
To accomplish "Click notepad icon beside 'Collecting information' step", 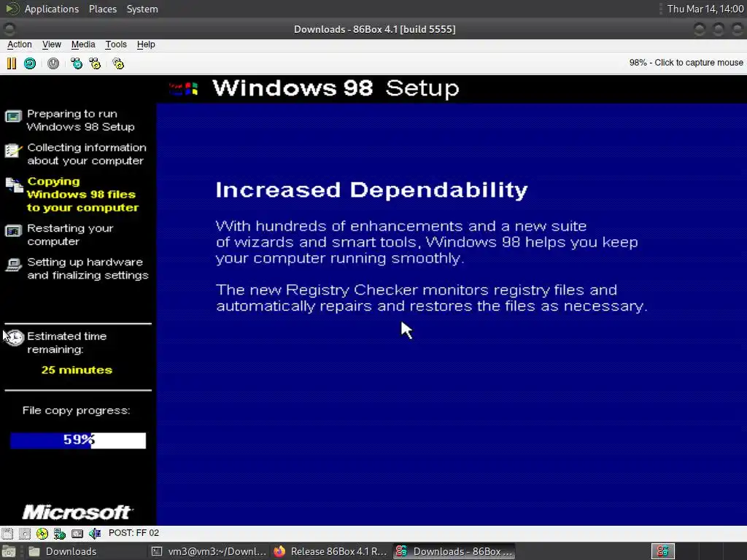I will click(13, 150).
